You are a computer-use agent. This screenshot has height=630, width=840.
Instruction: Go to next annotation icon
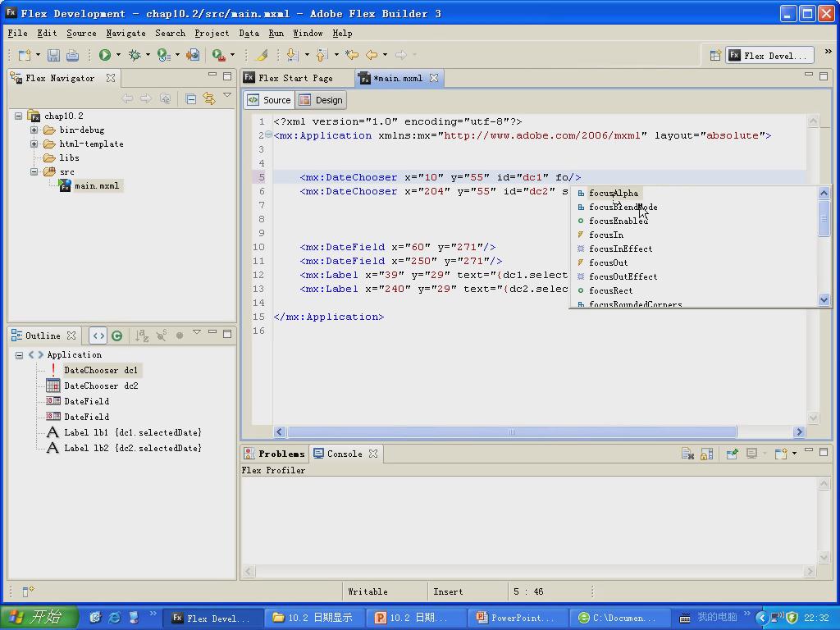click(x=293, y=55)
